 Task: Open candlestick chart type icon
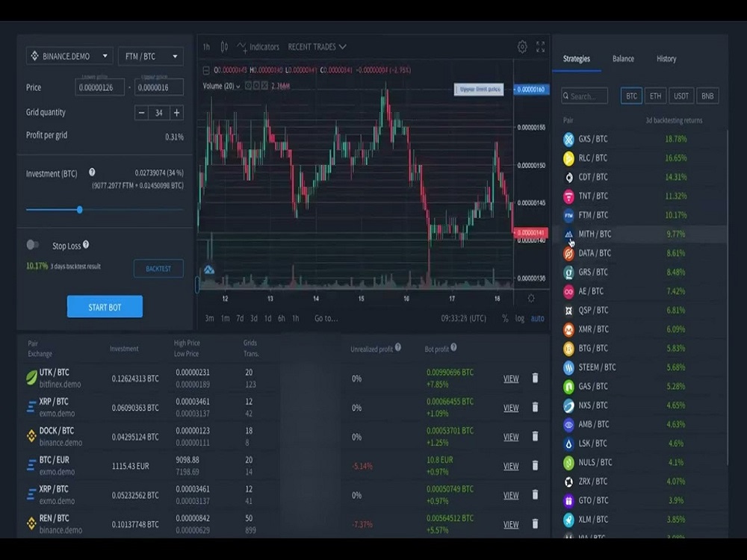(224, 46)
